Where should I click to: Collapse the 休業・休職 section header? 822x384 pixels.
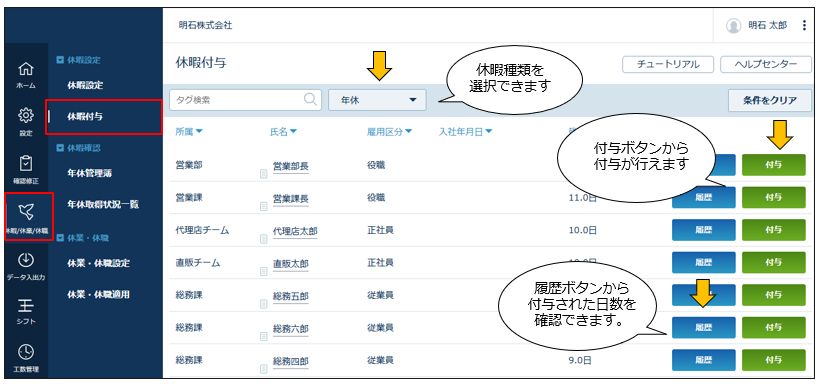coord(82,238)
